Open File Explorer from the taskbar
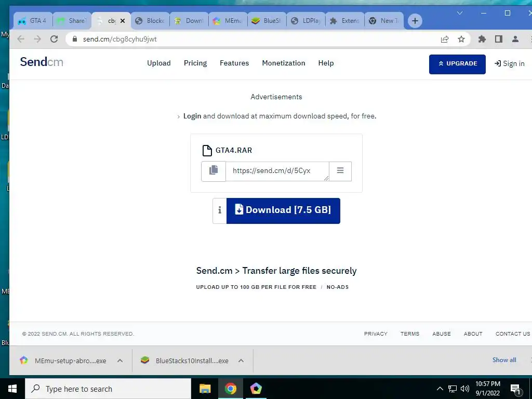Viewport: 532px width, 399px height. [205, 389]
